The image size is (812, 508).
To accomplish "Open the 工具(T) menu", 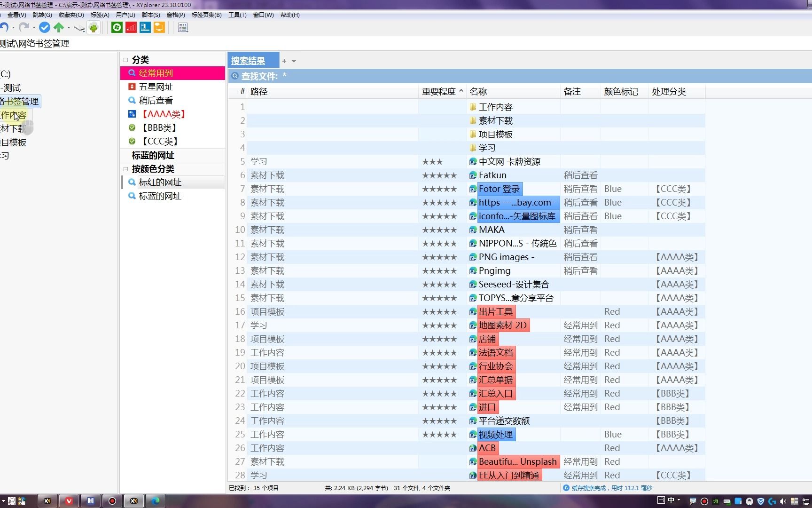I will pos(237,15).
